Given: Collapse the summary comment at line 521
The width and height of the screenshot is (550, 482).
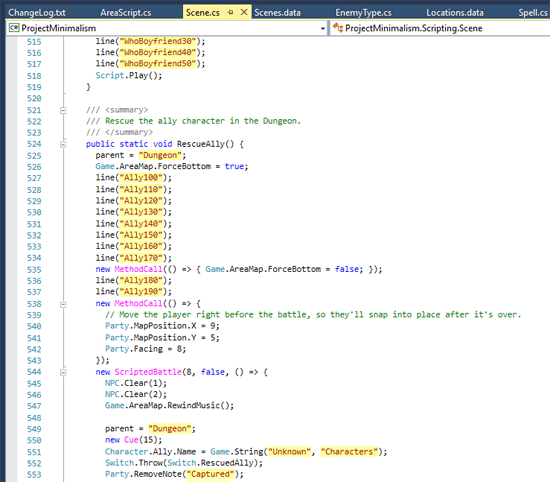Looking at the screenshot, I should coord(63,111).
